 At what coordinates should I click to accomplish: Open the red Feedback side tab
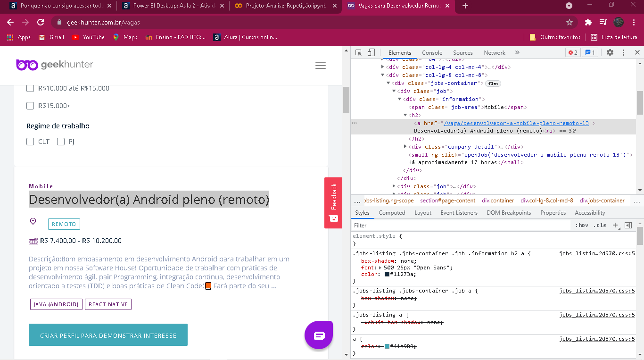coord(333,203)
